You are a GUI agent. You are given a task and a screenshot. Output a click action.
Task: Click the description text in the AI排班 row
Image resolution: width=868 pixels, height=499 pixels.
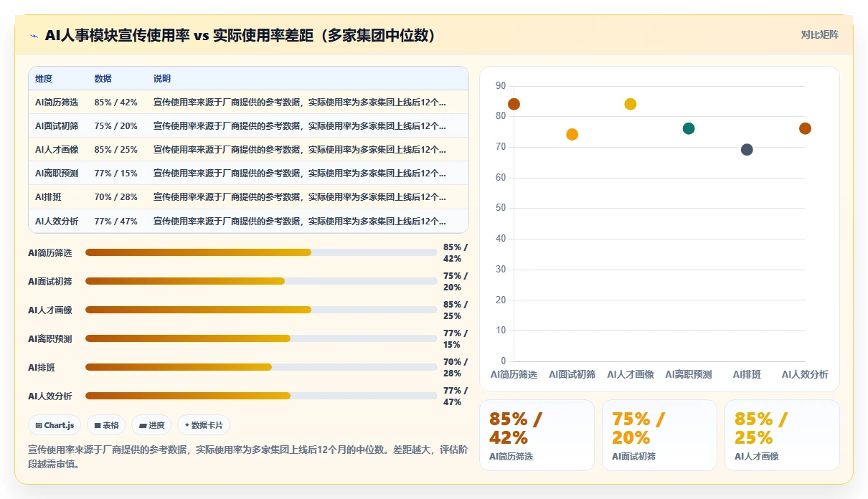(300, 197)
